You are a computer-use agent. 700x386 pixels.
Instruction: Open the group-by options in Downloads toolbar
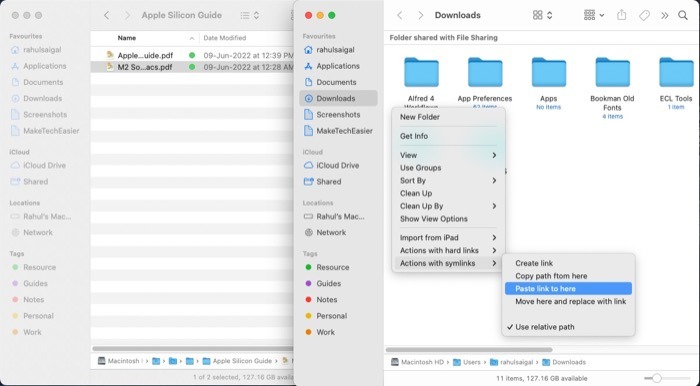(594, 15)
